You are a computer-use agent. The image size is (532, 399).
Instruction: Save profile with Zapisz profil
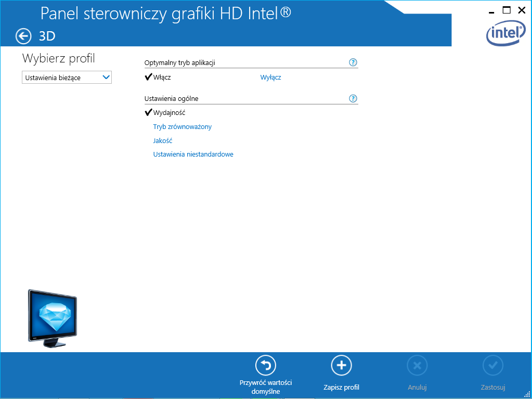coord(341,373)
